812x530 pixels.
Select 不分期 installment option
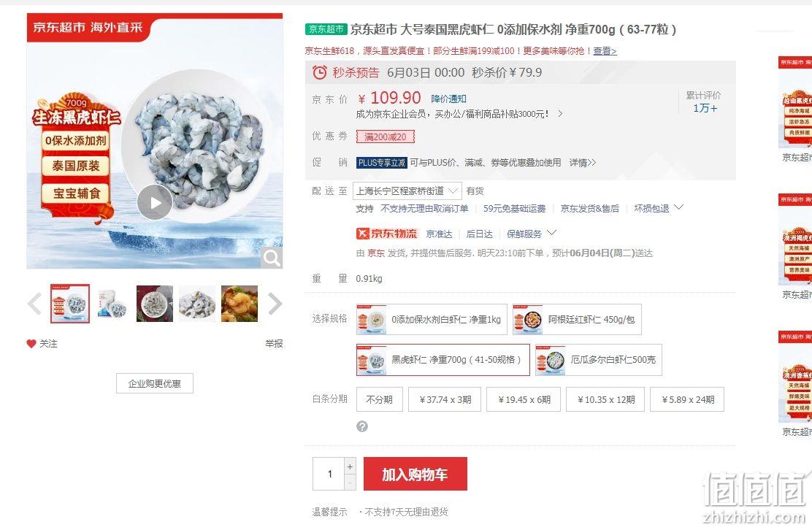coord(380,399)
